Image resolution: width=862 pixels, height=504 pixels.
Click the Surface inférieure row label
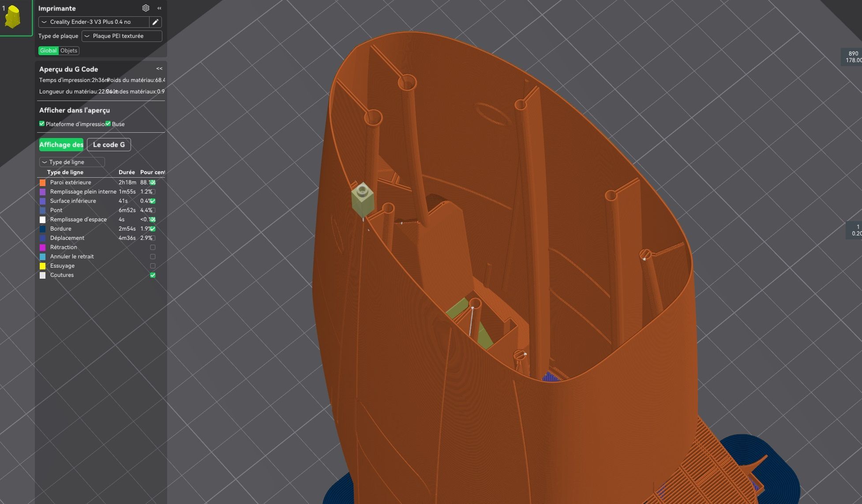[73, 201]
